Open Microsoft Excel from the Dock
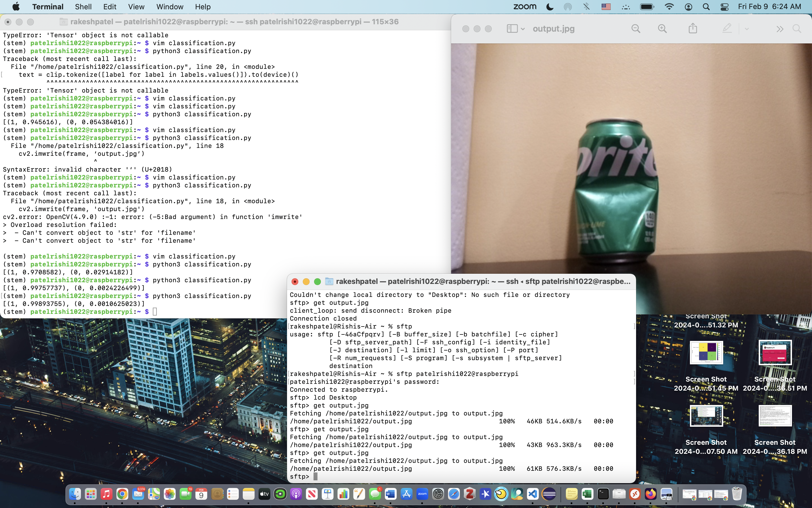The width and height of the screenshot is (812, 508). coord(587,494)
